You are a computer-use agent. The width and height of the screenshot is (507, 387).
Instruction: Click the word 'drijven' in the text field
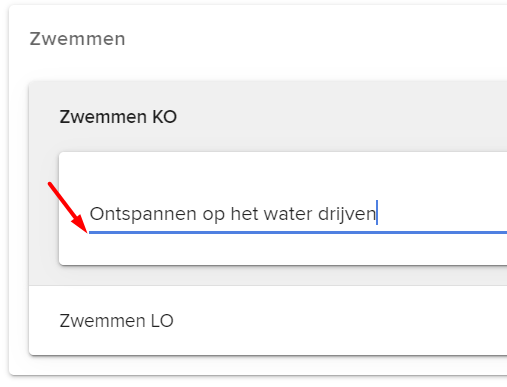click(347, 214)
